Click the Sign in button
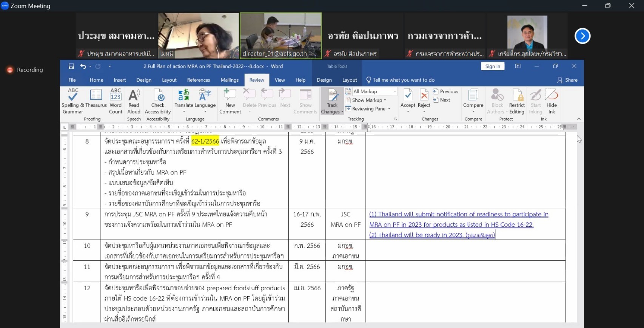 pyautogui.click(x=492, y=66)
